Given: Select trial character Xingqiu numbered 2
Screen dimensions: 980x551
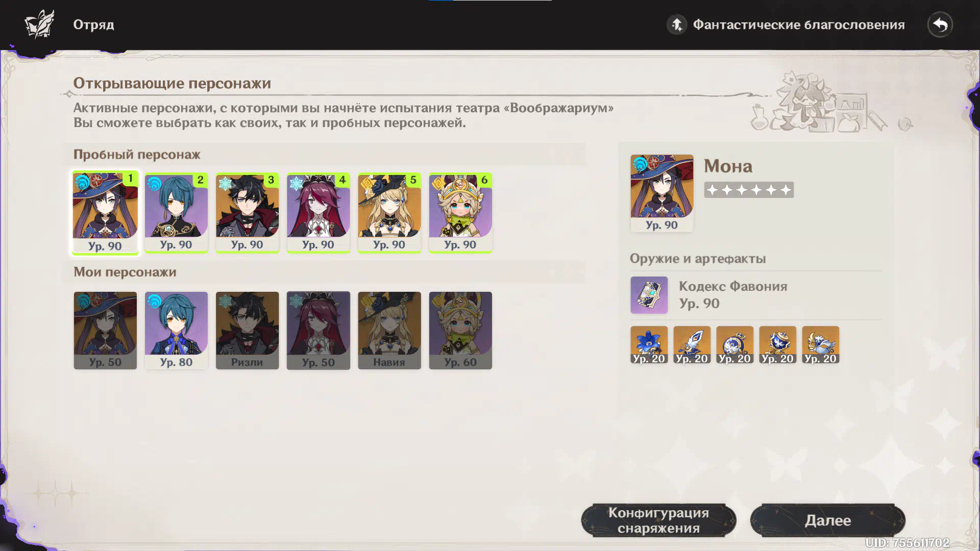Looking at the screenshot, I should tap(176, 212).
